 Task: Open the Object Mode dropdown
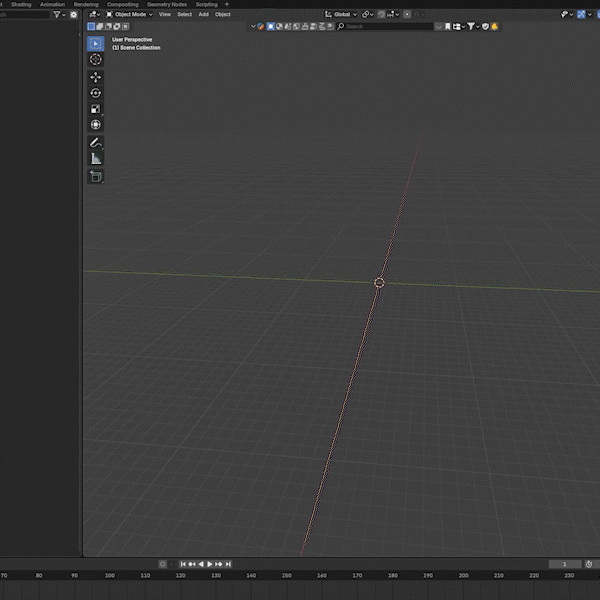(x=130, y=15)
